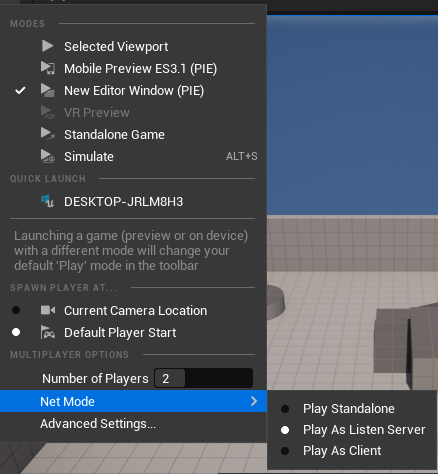
Task: Choose Selected Viewport play mode
Action: pyautogui.click(x=133, y=46)
